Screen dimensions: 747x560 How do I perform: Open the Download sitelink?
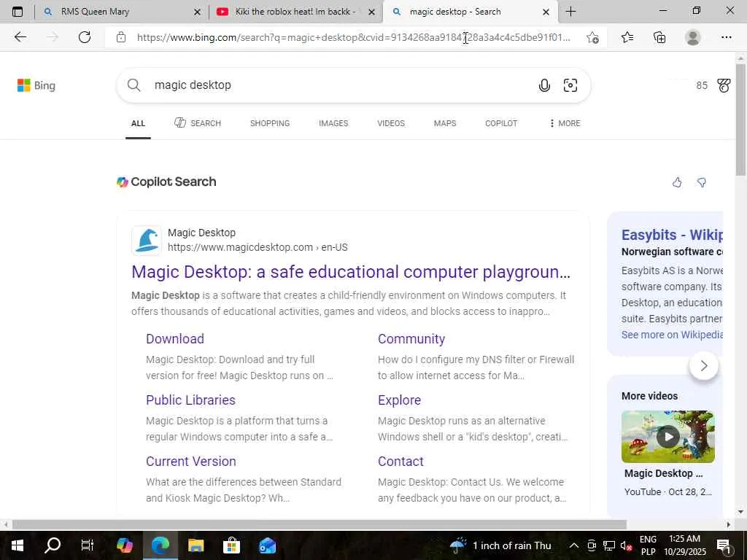(x=175, y=338)
